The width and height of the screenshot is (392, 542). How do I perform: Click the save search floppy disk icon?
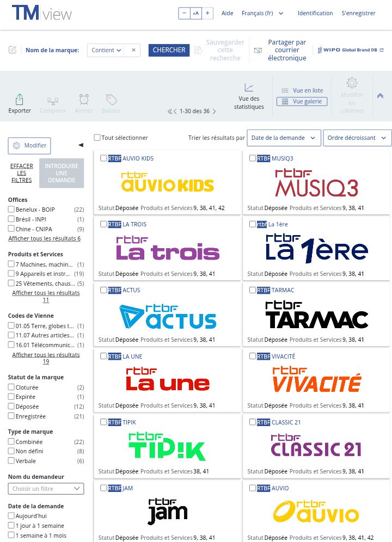pyautogui.click(x=198, y=50)
